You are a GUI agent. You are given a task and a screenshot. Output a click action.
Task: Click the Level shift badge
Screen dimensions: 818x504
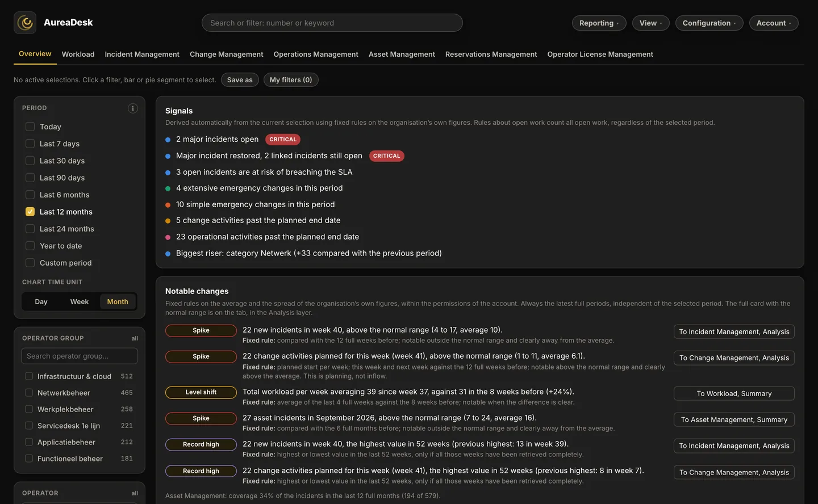point(201,392)
